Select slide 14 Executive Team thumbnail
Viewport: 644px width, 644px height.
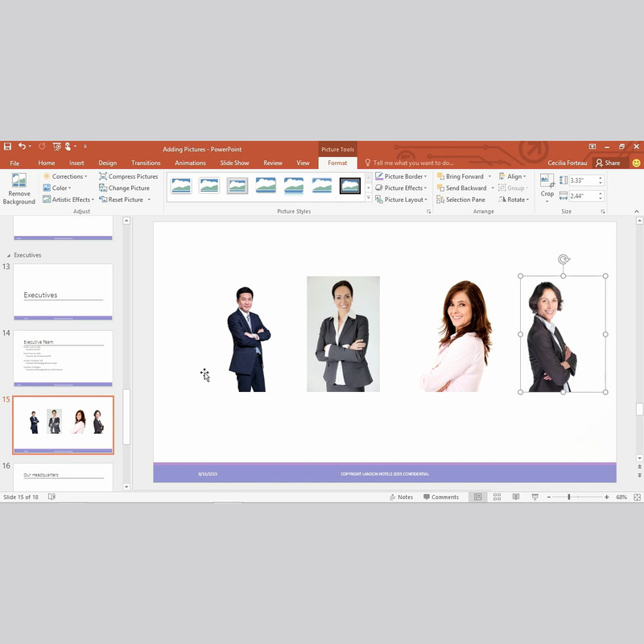point(63,355)
